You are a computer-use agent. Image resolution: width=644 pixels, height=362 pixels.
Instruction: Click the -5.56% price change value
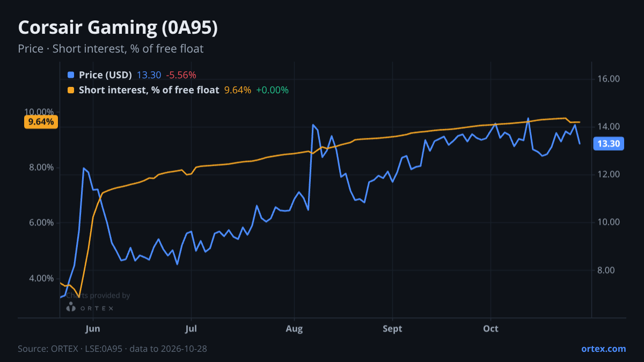point(181,75)
